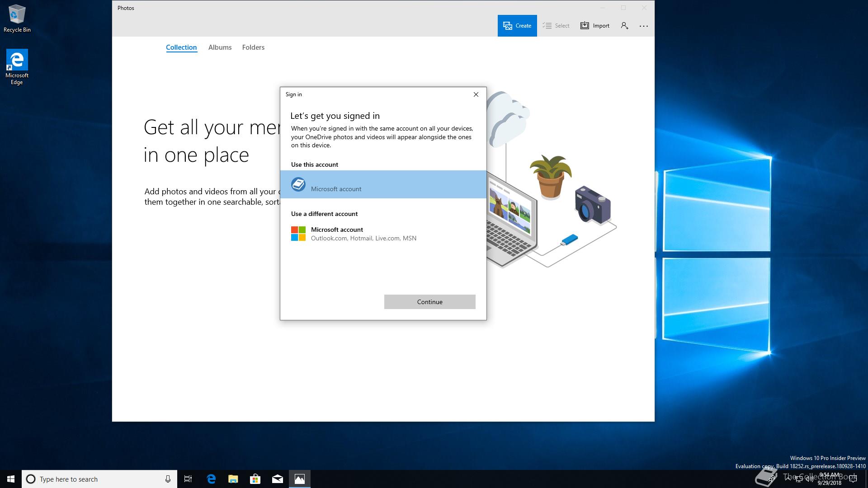Click the Continue button
The image size is (868, 488).
[x=430, y=302]
